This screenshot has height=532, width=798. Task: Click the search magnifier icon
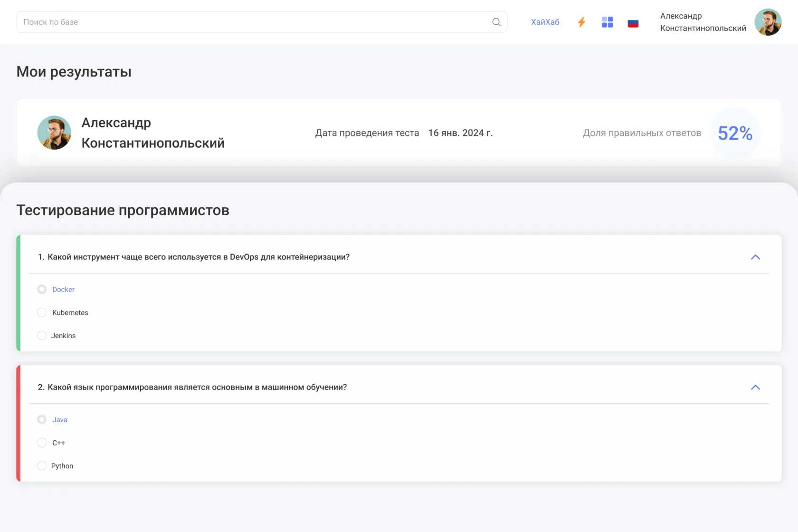pyautogui.click(x=496, y=22)
